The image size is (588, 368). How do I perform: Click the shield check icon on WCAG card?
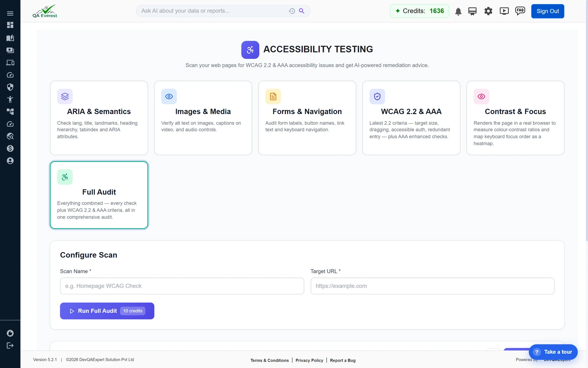pyautogui.click(x=377, y=96)
